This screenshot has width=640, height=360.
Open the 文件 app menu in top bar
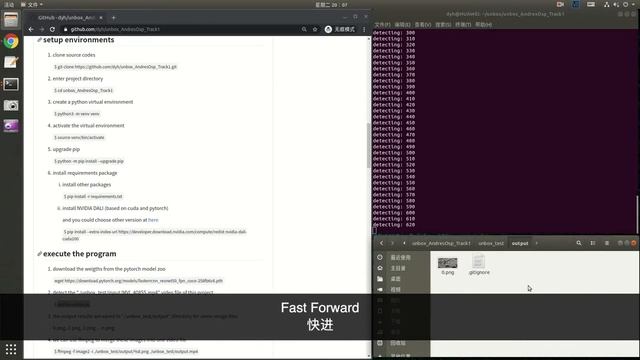32,4
